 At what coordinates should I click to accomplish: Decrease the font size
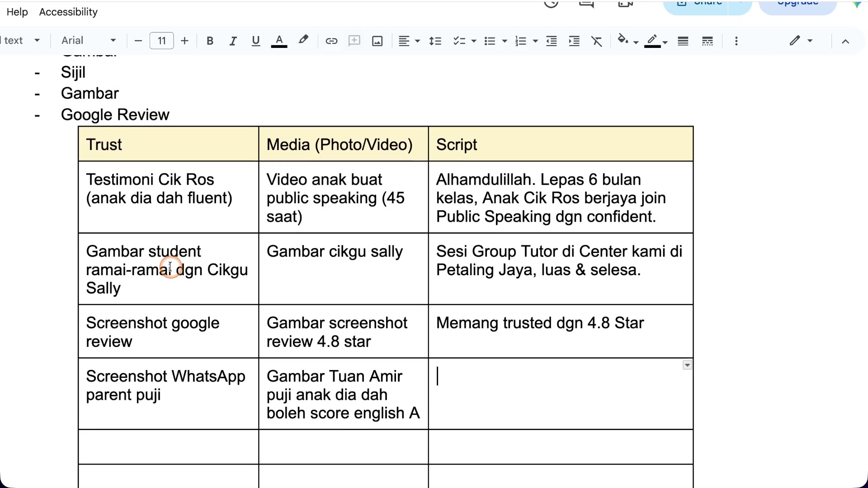(138, 41)
